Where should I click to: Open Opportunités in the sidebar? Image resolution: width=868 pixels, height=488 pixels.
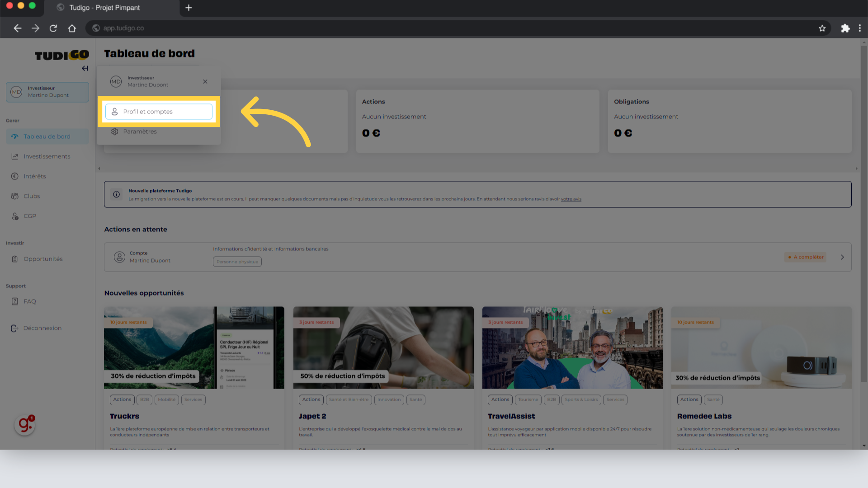click(x=47, y=259)
